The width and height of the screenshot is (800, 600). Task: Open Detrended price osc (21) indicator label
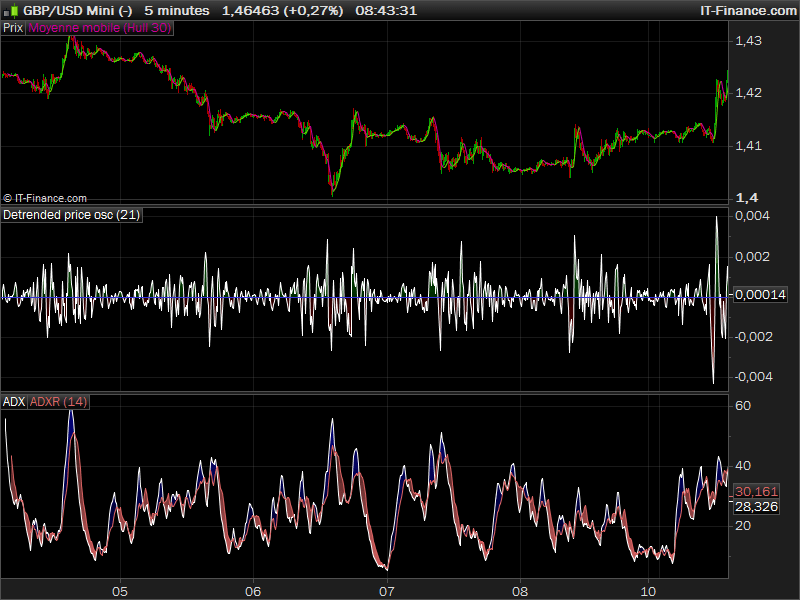71,215
